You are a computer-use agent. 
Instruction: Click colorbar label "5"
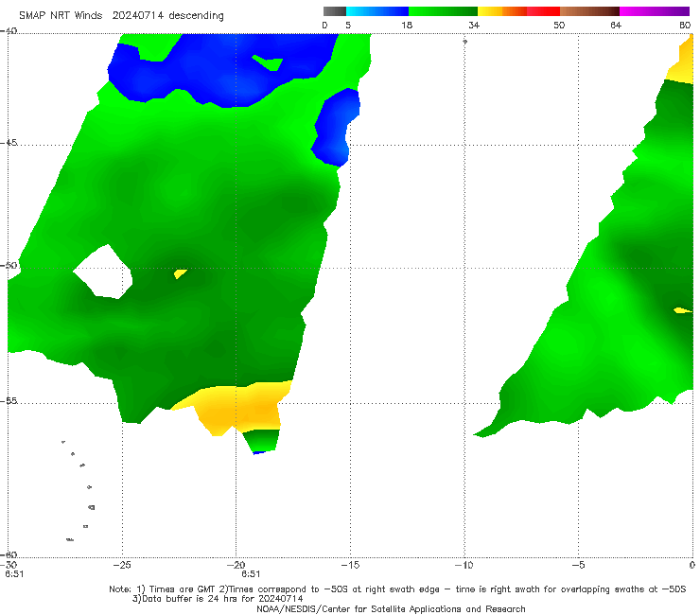(348, 26)
